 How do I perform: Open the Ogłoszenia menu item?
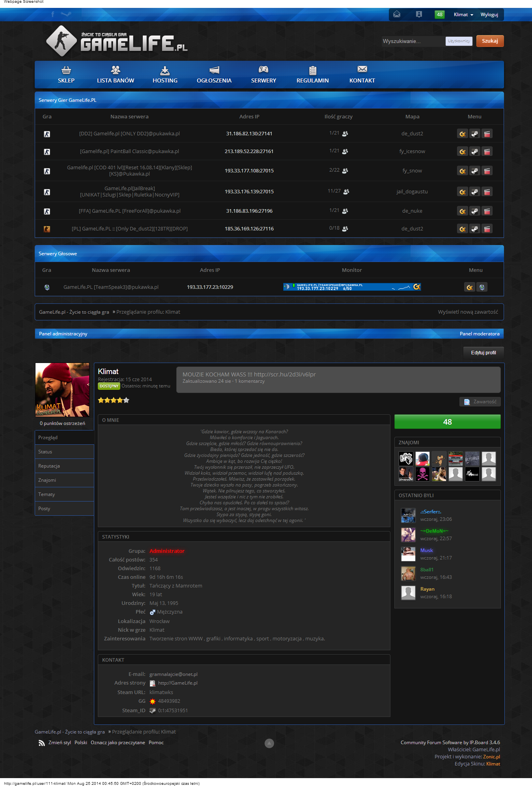pyautogui.click(x=214, y=75)
